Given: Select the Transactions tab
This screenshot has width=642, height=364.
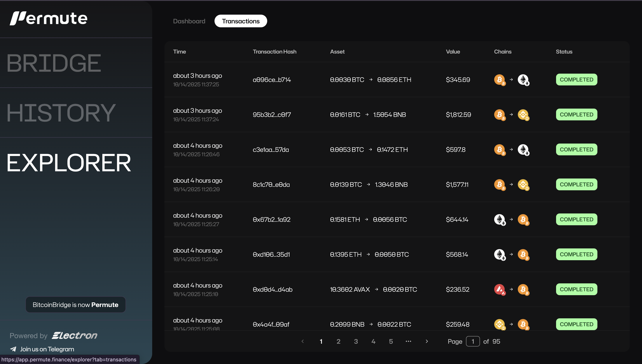Looking at the screenshot, I should click(x=241, y=21).
